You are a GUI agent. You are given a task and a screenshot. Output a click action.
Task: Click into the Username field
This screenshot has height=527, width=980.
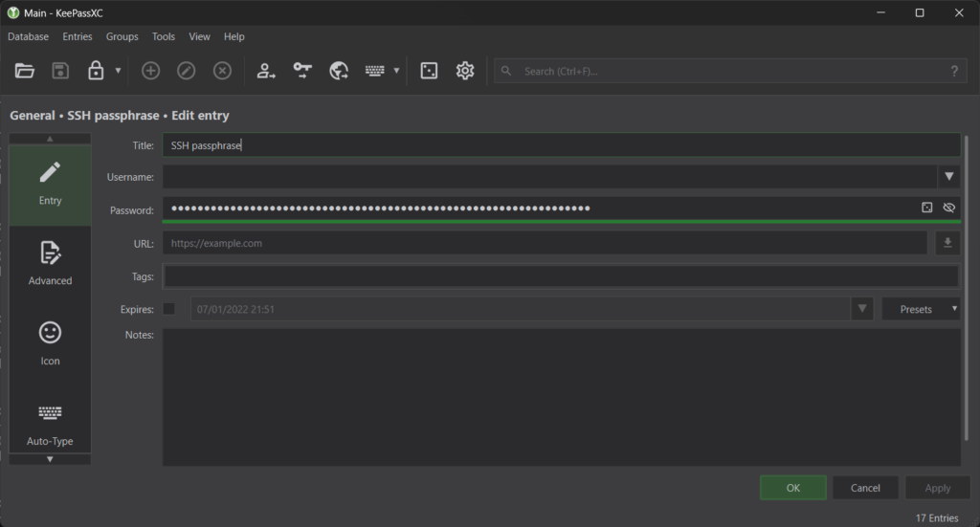[x=549, y=177]
